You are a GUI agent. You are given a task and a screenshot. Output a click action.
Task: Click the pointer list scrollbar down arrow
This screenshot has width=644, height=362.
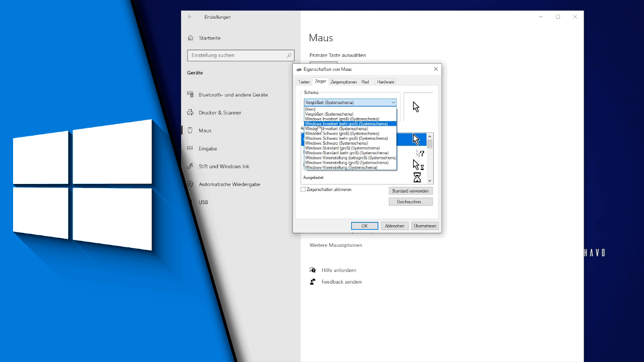[x=430, y=180]
